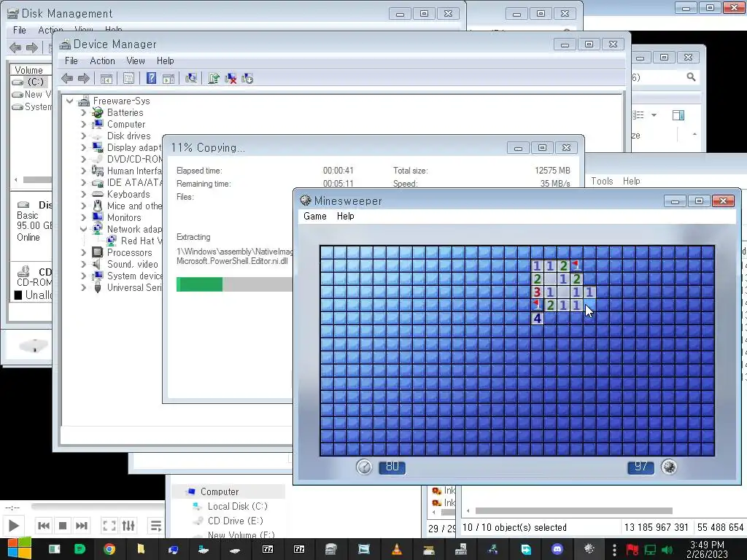Click the Windows Start button

click(x=19, y=549)
